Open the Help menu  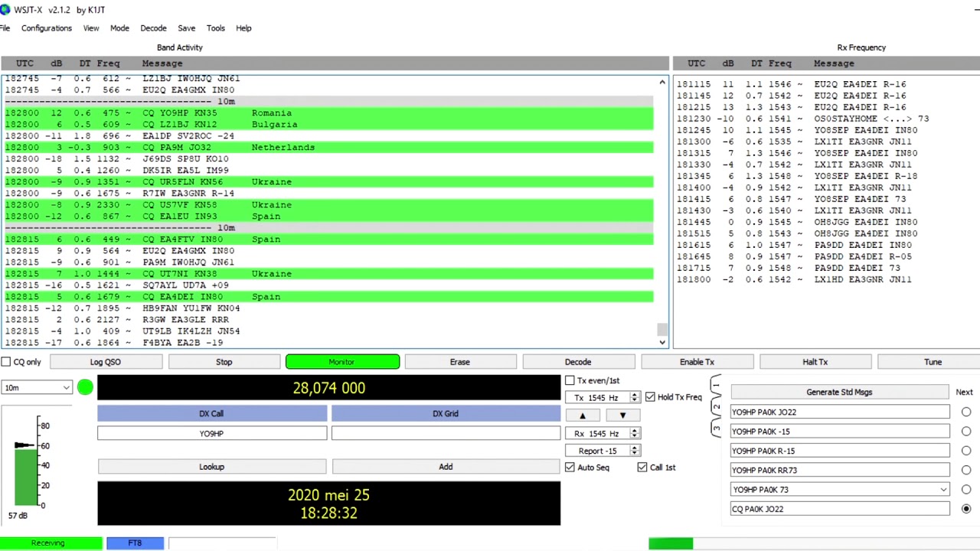pyautogui.click(x=243, y=28)
